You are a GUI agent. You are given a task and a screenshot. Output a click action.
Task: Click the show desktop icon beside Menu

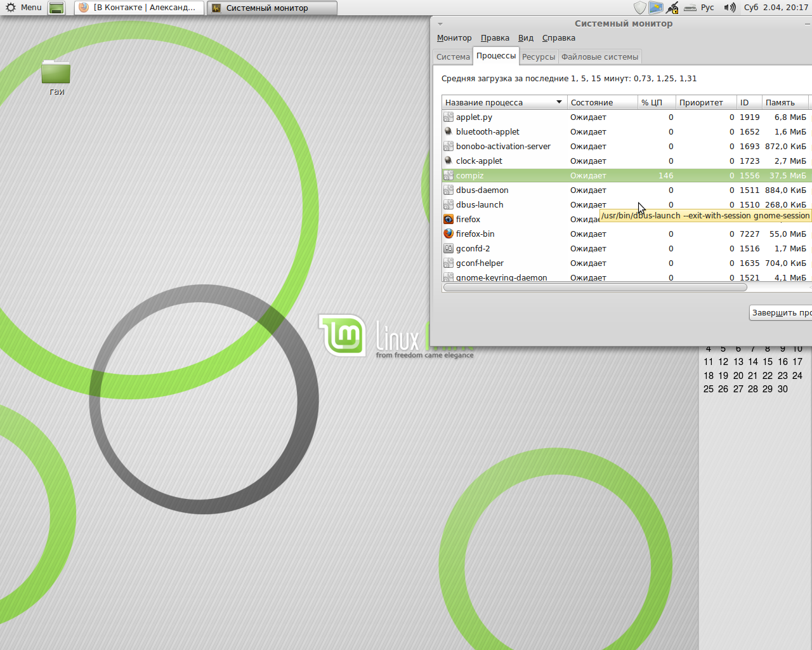tap(56, 8)
